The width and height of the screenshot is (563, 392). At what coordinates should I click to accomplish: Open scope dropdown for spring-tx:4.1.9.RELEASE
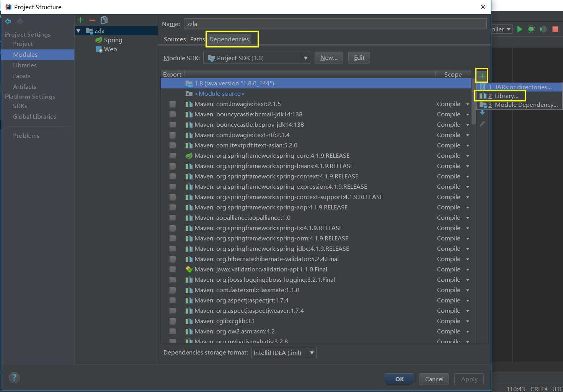(x=467, y=228)
